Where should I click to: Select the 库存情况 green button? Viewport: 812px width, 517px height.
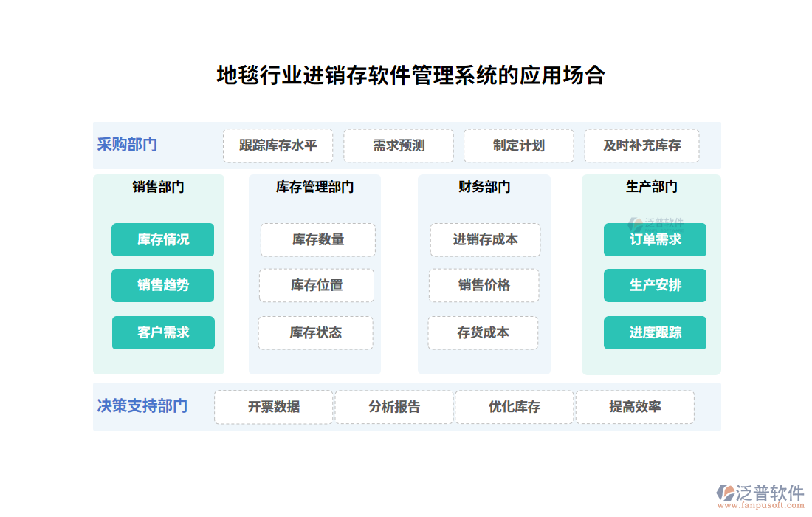162,240
